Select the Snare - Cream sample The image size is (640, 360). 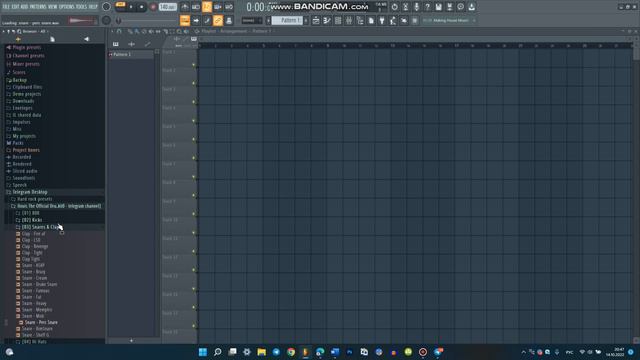(x=34, y=278)
